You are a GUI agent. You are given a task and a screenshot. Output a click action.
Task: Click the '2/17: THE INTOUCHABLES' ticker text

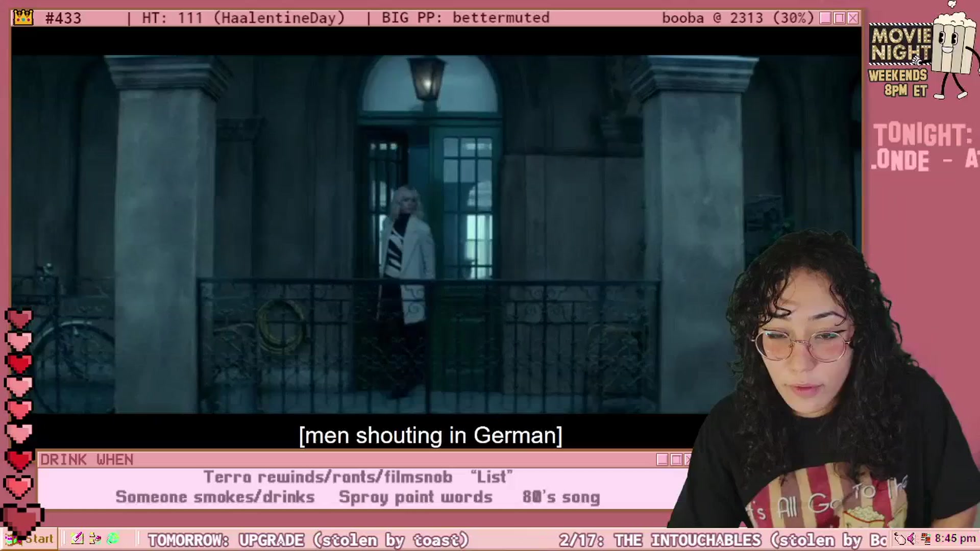660,540
